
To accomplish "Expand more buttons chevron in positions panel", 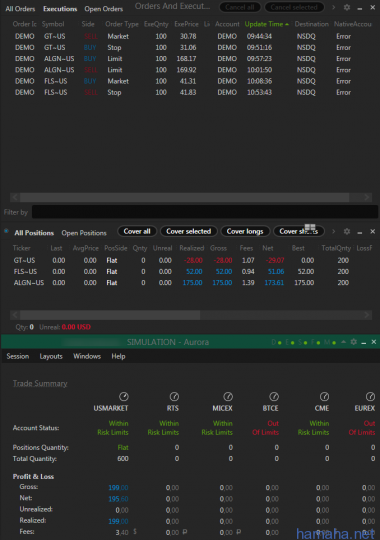I will 333,231.
